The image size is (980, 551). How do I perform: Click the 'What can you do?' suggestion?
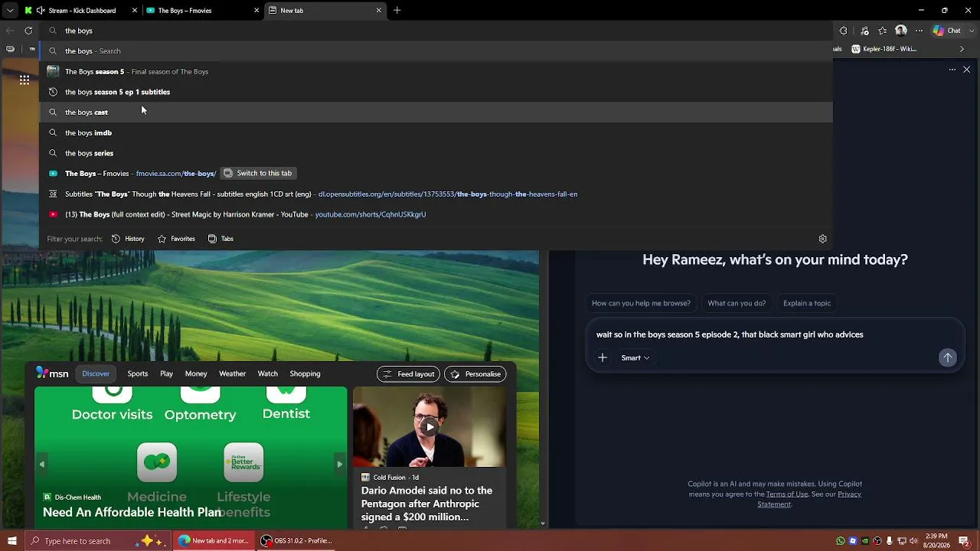[737, 303]
